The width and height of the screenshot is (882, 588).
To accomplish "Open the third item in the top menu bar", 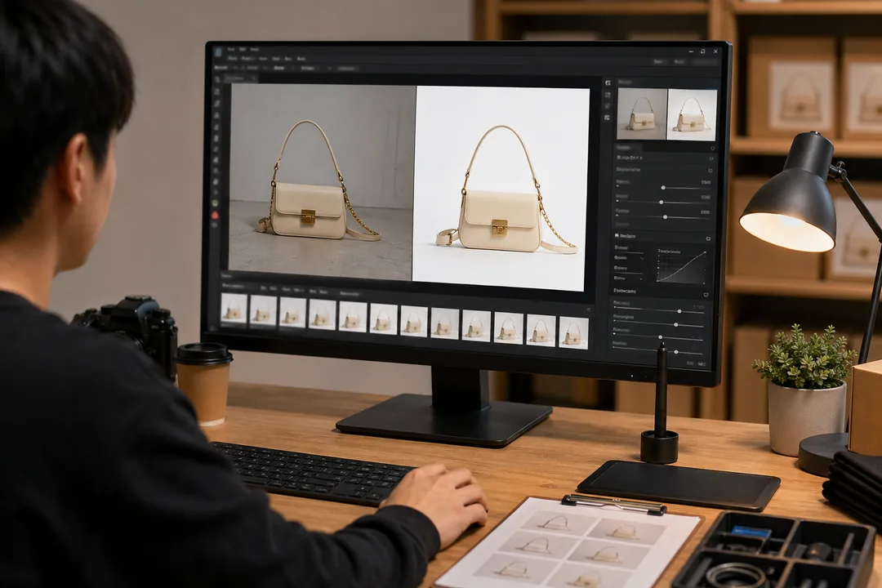I will point(254,50).
